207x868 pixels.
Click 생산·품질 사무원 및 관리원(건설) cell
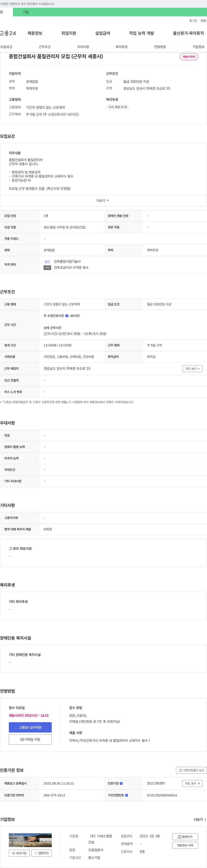pos(64,227)
